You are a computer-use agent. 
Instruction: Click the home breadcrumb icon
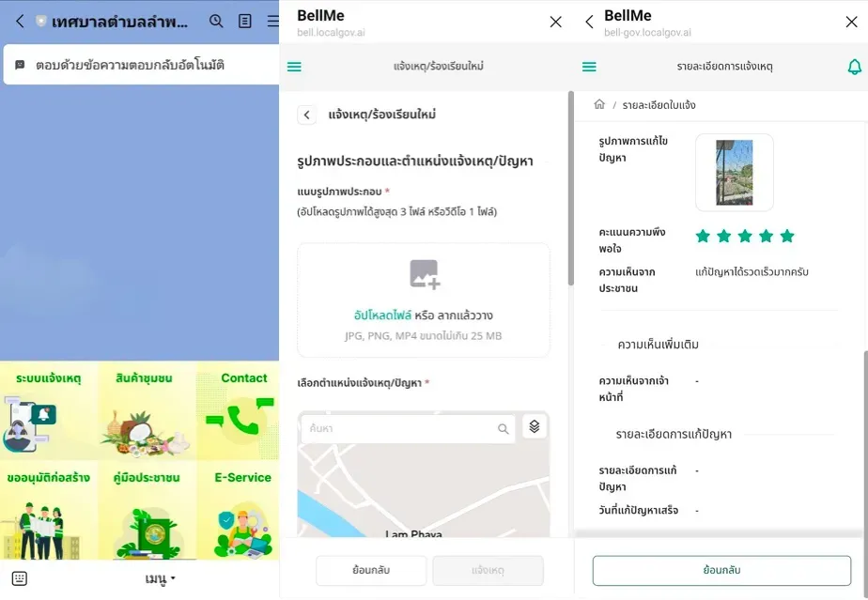[x=599, y=104]
